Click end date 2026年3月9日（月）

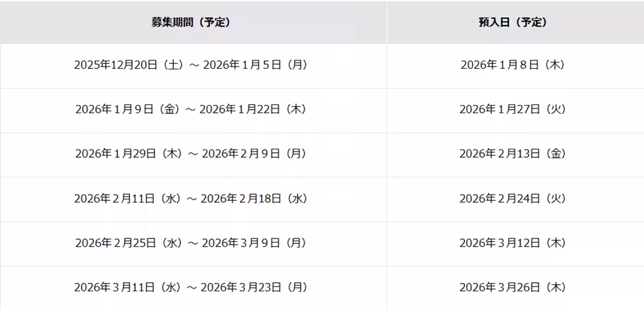pyautogui.click(x=255, y=243)
